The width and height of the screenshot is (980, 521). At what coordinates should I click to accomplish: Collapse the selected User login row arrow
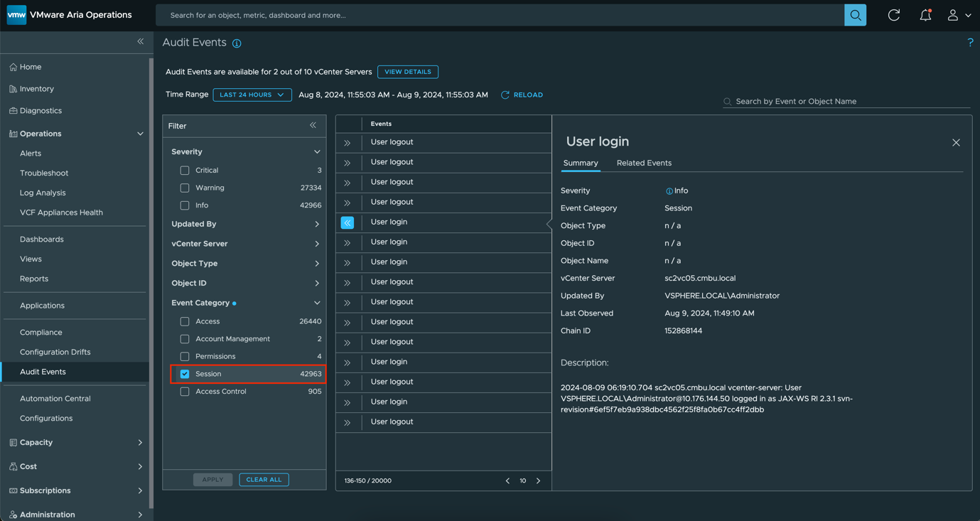pyautogui.click(x=348, y=222)
